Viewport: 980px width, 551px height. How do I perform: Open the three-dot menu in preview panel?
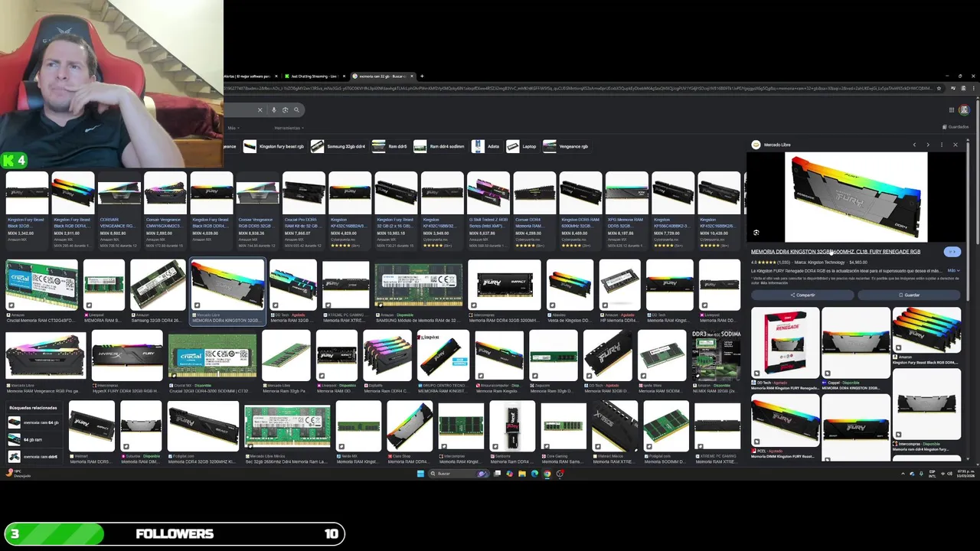[941, 145]
